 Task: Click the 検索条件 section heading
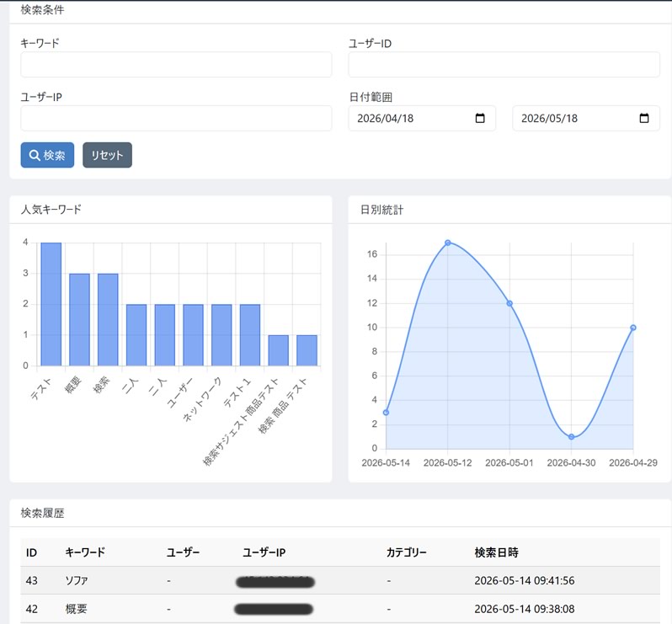[x=42, y=10]
